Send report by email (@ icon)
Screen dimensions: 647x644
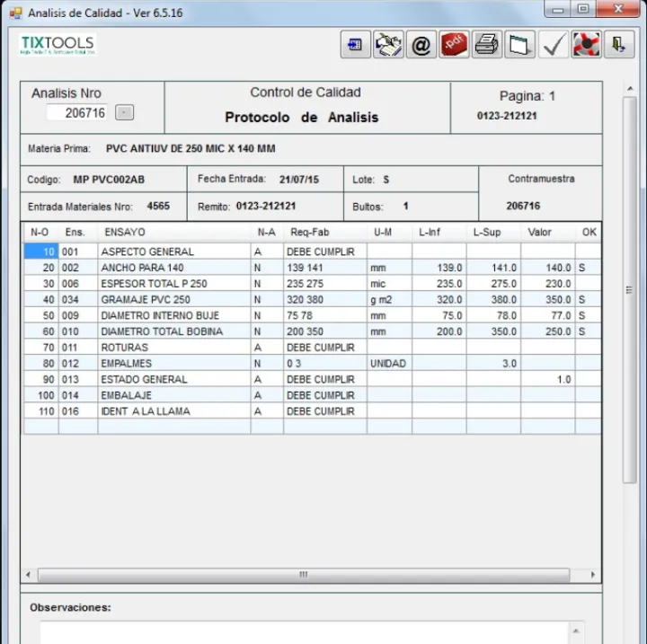421,45
